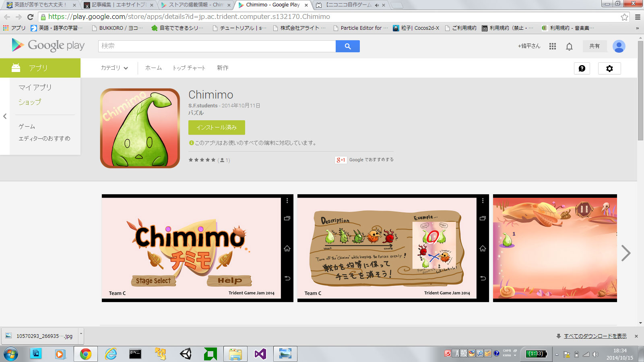Screen dimensions: 644x362
Task: Open Chimimo title screen screenshot
Action: point(198,248)
